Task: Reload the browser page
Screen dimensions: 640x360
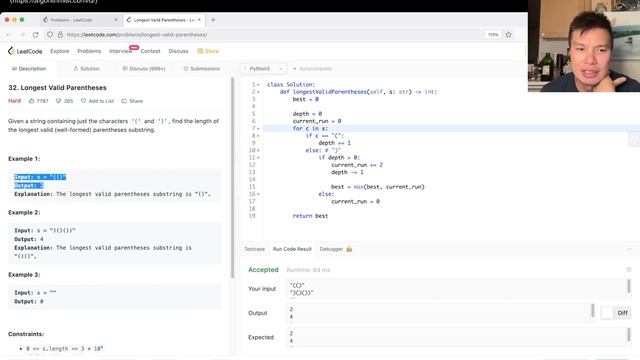Action: point(36,35)
